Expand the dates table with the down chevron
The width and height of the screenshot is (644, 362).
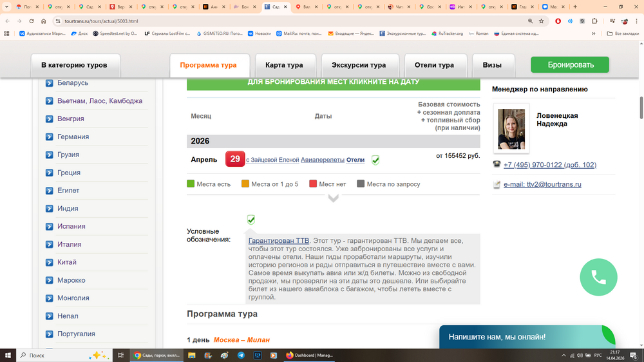[x=333, y=198]
